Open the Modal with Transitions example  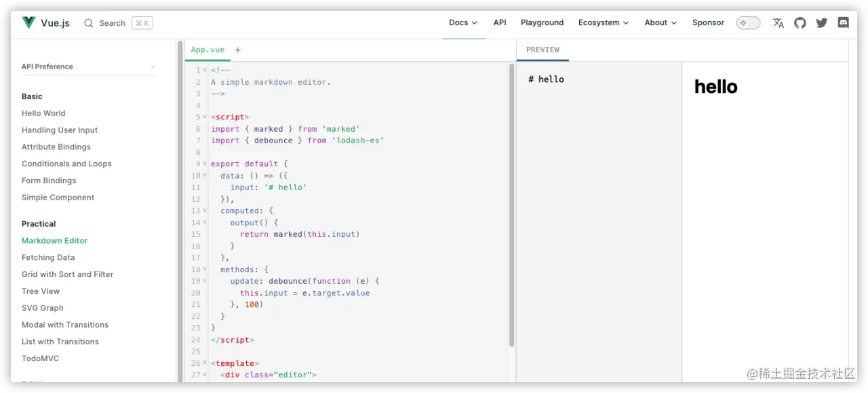pos(65,325)
